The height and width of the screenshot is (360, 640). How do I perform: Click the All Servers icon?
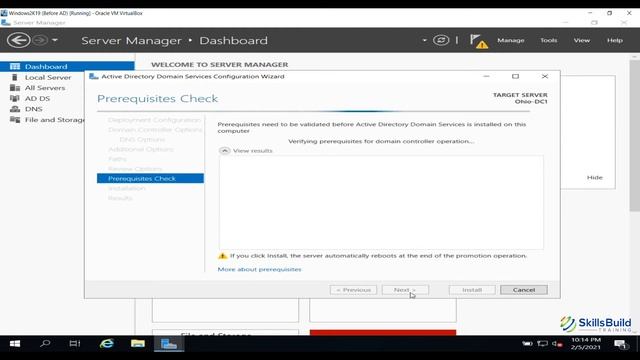(x=15, y=88)
